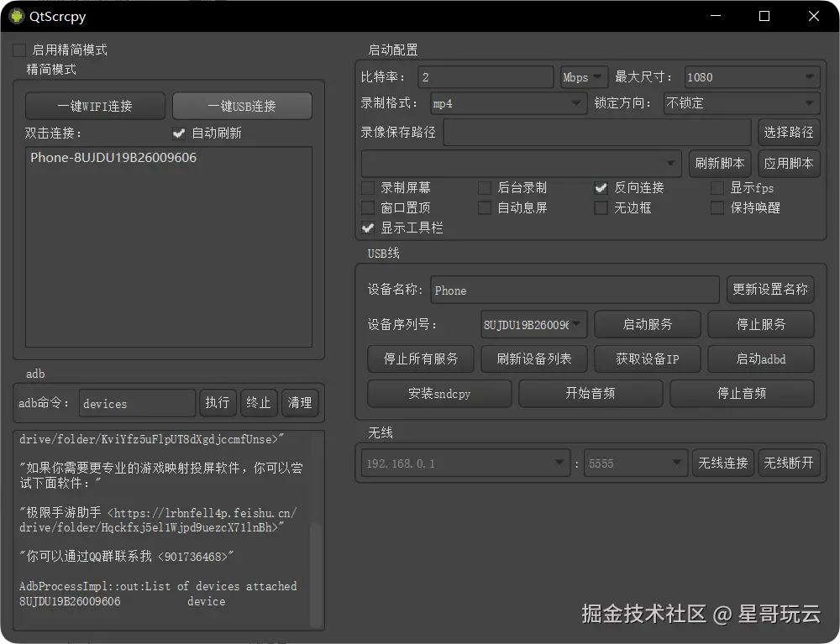Click 启动adbd button
Screen dimensions: 840x644
(x=761, y=359)
